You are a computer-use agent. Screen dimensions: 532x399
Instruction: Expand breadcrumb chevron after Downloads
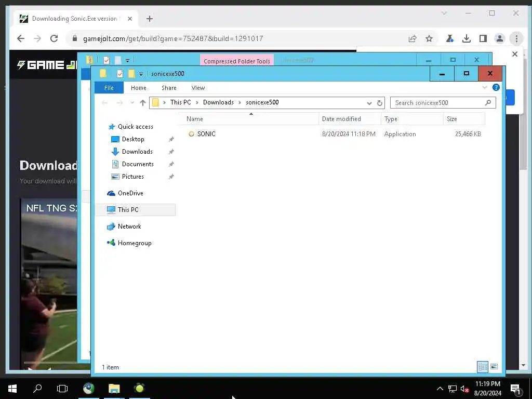pos(240,102)
